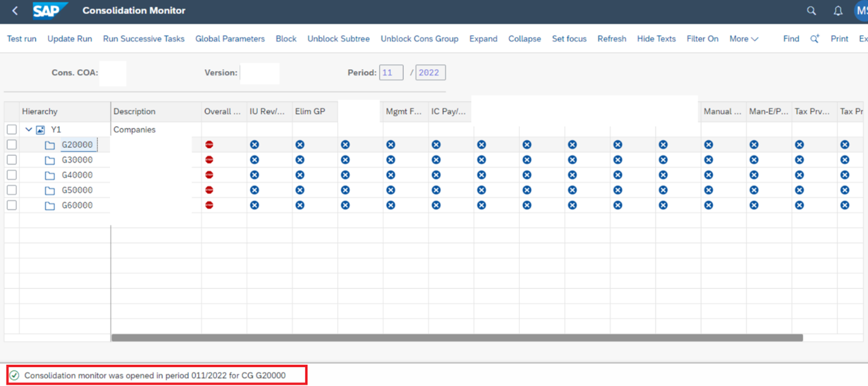The image size is (868, 386).
Task: Click the back arrow in header
Action: 15,10
